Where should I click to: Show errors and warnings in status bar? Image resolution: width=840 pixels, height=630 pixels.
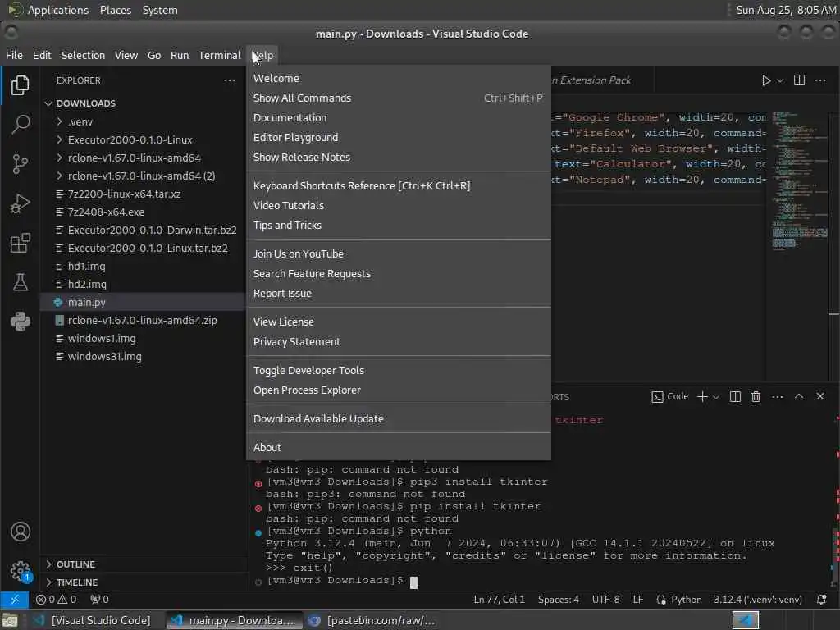[56, 600]
